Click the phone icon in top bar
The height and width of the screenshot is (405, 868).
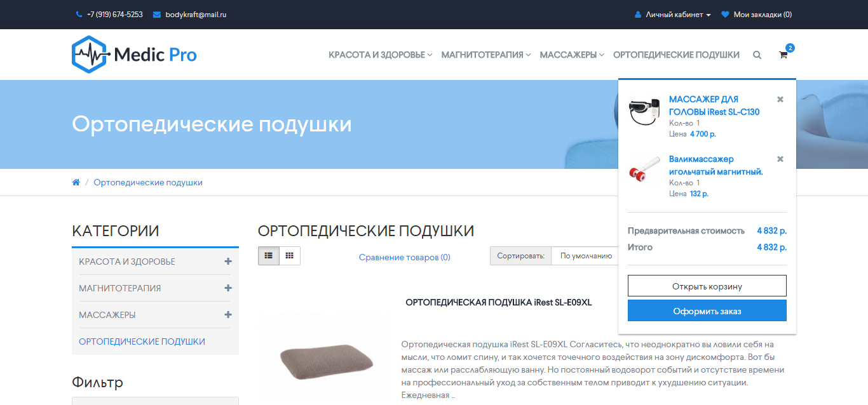[x=79, y=15]
